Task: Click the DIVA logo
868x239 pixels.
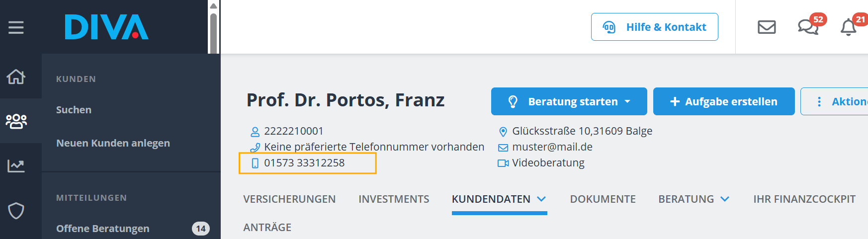Action: [x=106, y=27]
